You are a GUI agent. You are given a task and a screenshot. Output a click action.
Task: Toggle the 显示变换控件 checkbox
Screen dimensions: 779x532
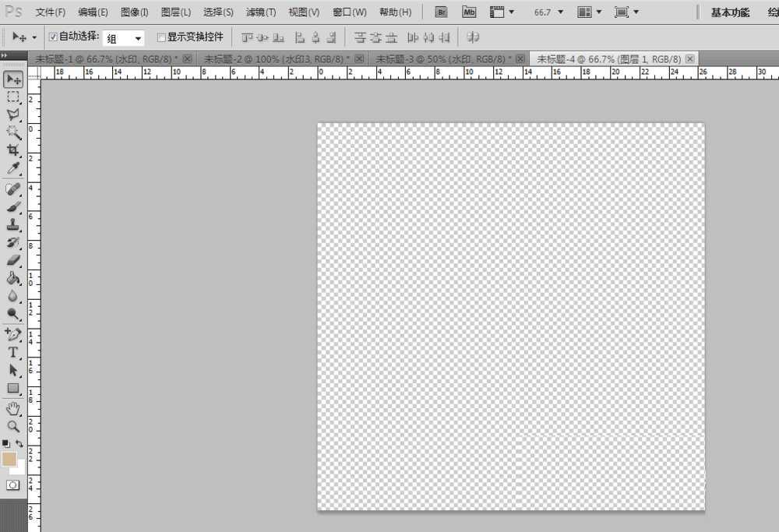point(161,37)
